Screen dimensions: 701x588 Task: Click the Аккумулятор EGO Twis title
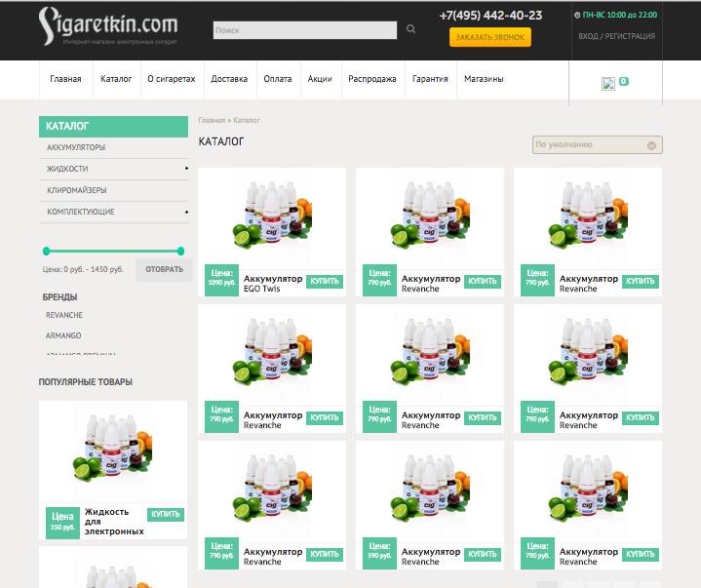coord(273,284)
